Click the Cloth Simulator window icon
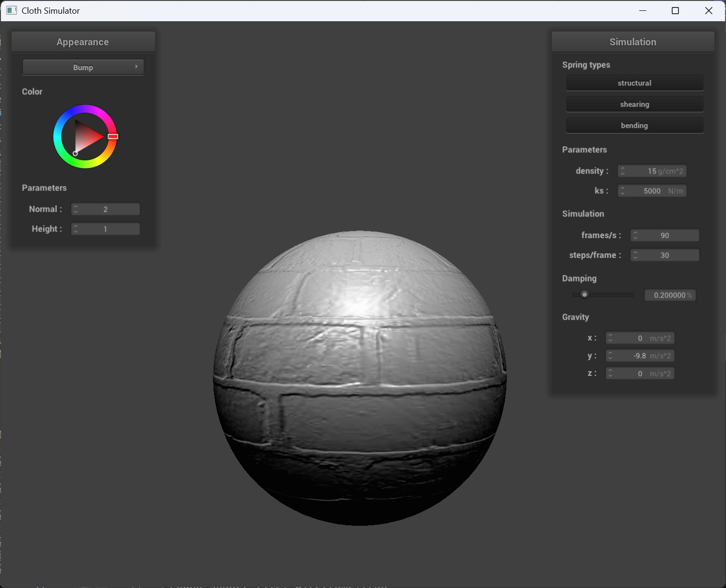The image size is (726, 588). pyautogui.click(x=12, y=10)
